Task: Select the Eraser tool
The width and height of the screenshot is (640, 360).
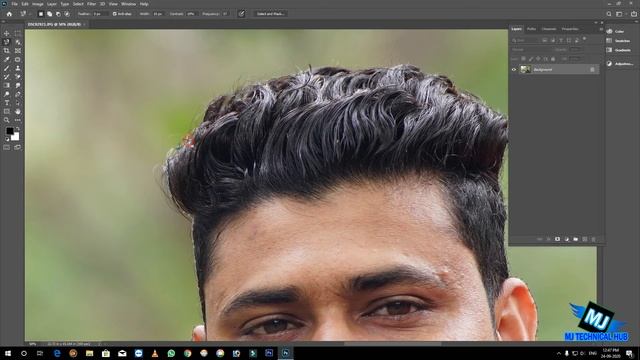Action: (x=18, y=77)
